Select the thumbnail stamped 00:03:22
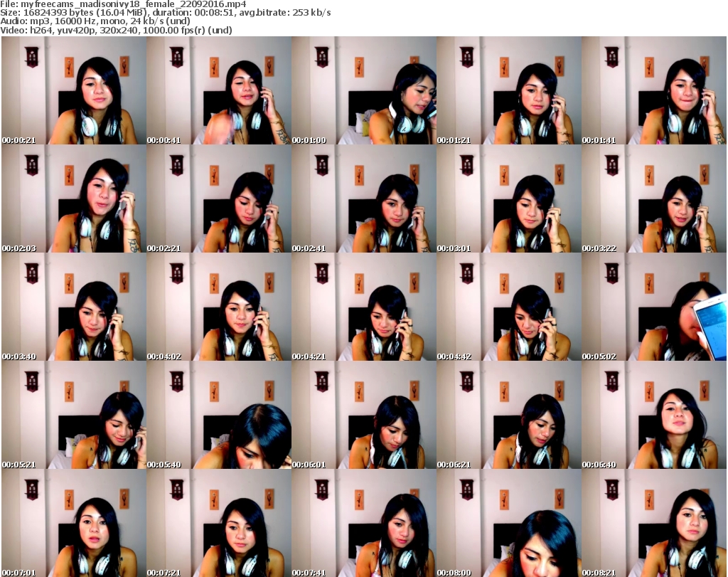 tap(654, 198)
